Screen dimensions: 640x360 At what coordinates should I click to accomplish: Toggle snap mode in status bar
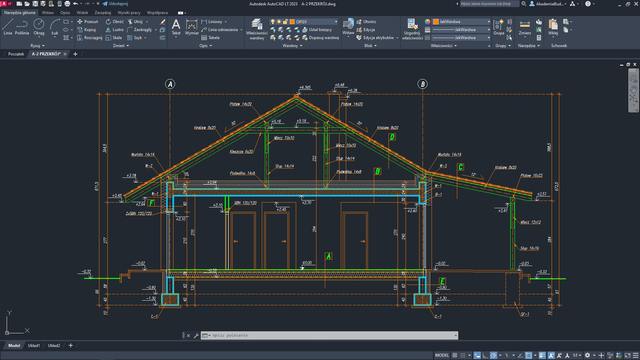tap(463, 356)
